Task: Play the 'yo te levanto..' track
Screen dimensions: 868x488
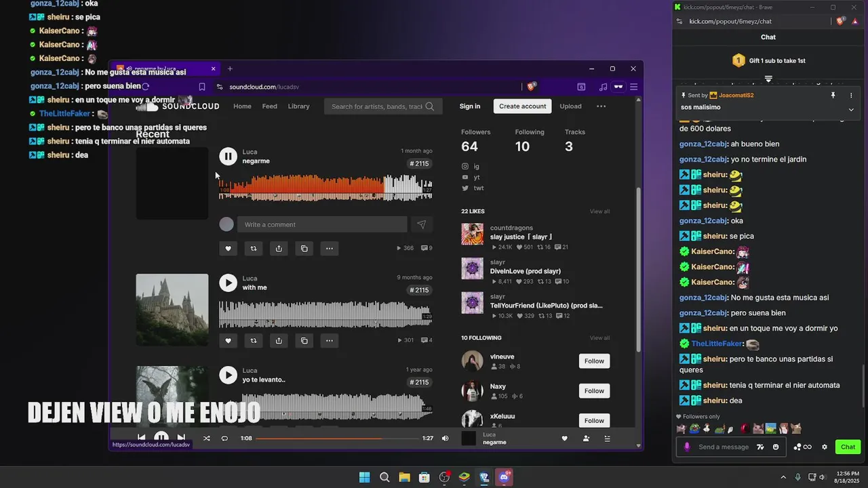Action: point(228,375)
